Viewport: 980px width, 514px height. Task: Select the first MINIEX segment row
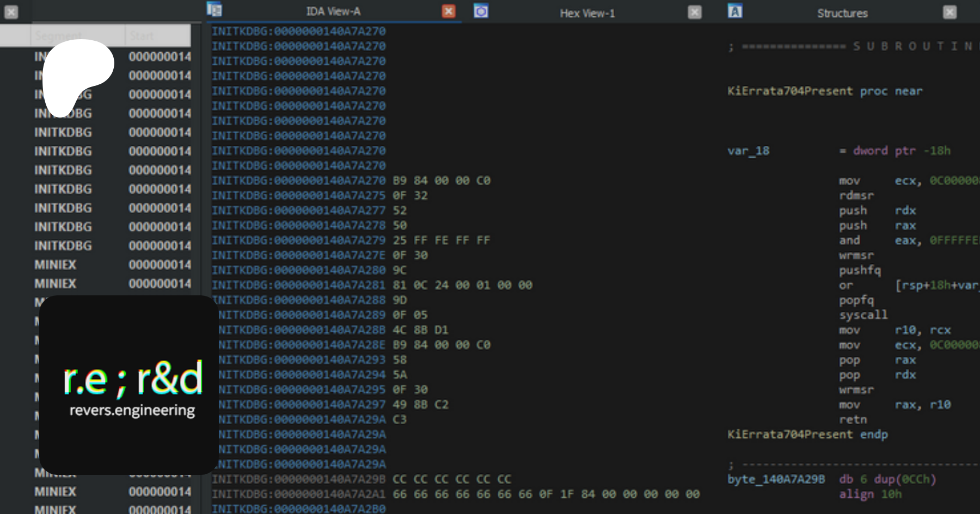click(x=56, y=265)
